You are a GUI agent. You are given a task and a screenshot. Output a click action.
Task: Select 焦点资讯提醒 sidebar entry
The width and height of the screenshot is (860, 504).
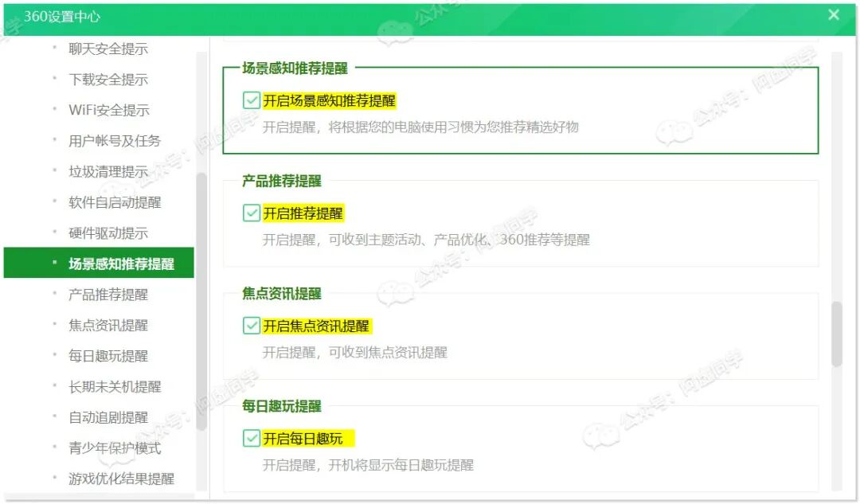pos(108,325)
